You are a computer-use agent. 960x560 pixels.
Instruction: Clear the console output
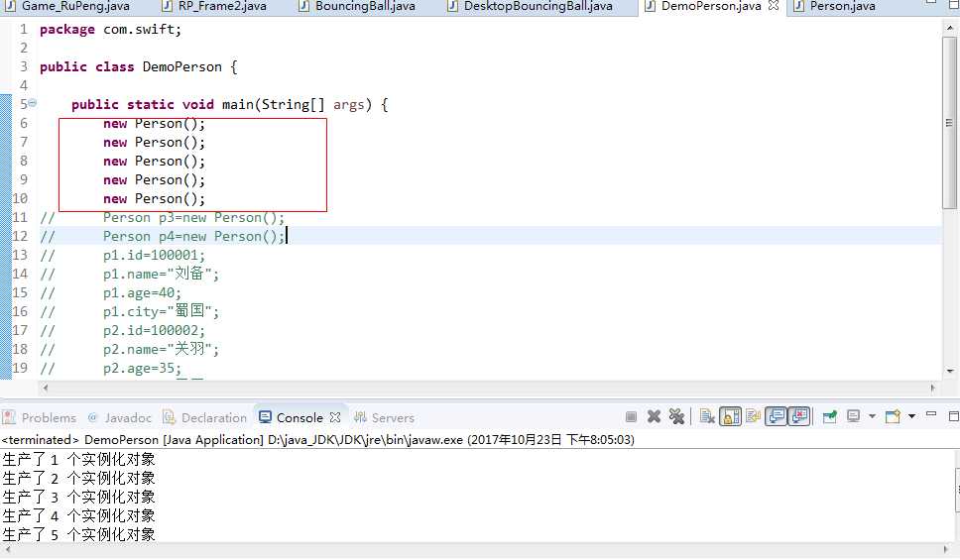click(707, 417)
